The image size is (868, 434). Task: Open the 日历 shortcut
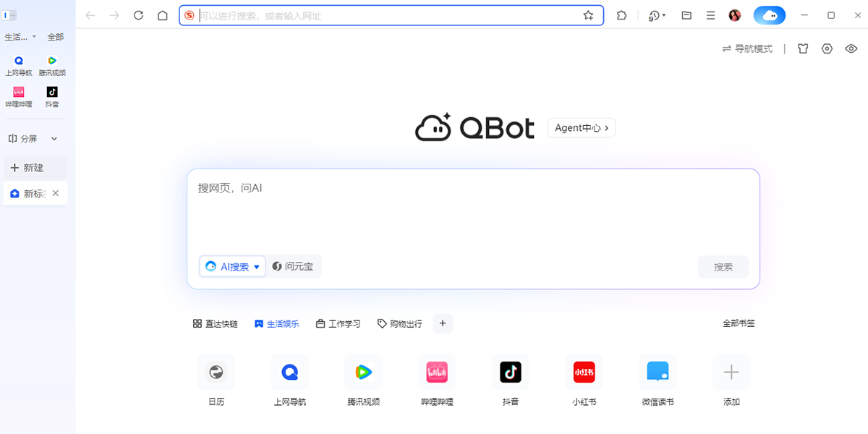(216, 380)
